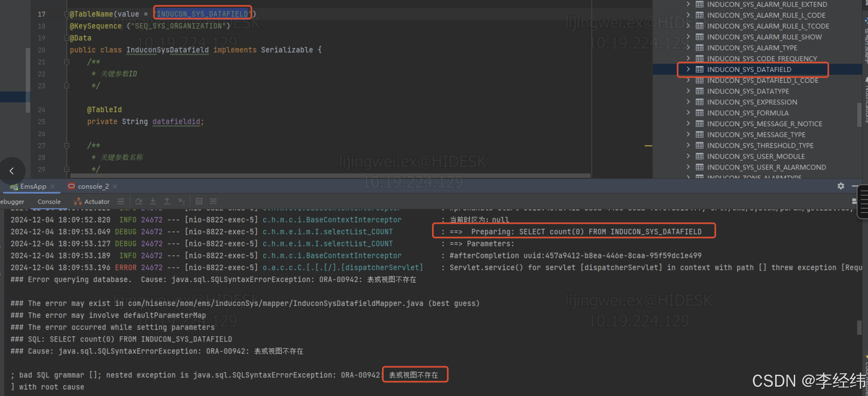Click the Step Into download-arrow icon
This screenshot has width=868, height=396.
click(153, 201)
